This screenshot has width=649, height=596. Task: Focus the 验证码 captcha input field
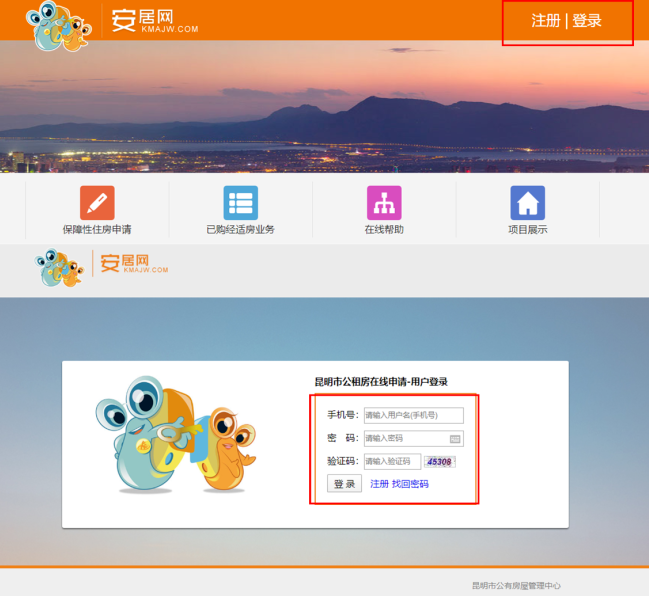pos(392,461)
